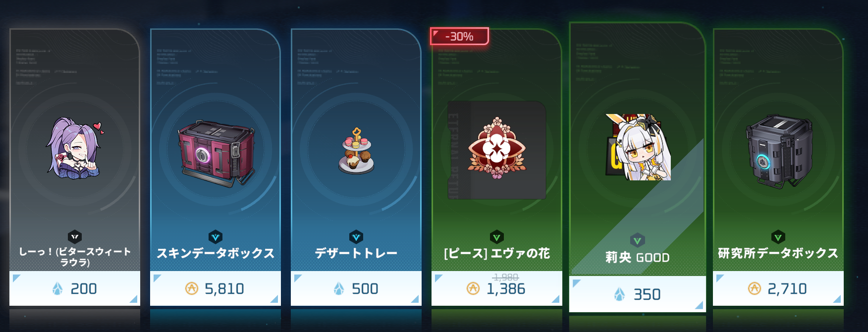Image resolution: width=868 pixels, height=332 pixels.
Task: Buy the emote for 200 crystals
Action: pos(75,288)
